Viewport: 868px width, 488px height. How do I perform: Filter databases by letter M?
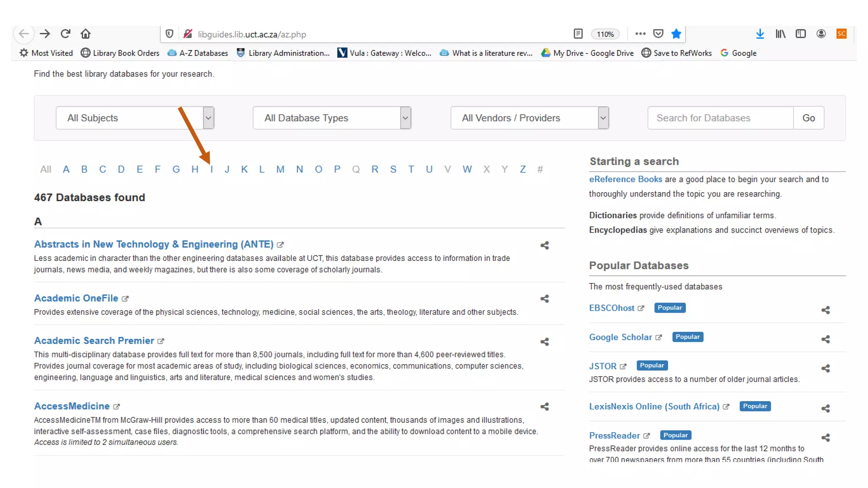point(280,169)
